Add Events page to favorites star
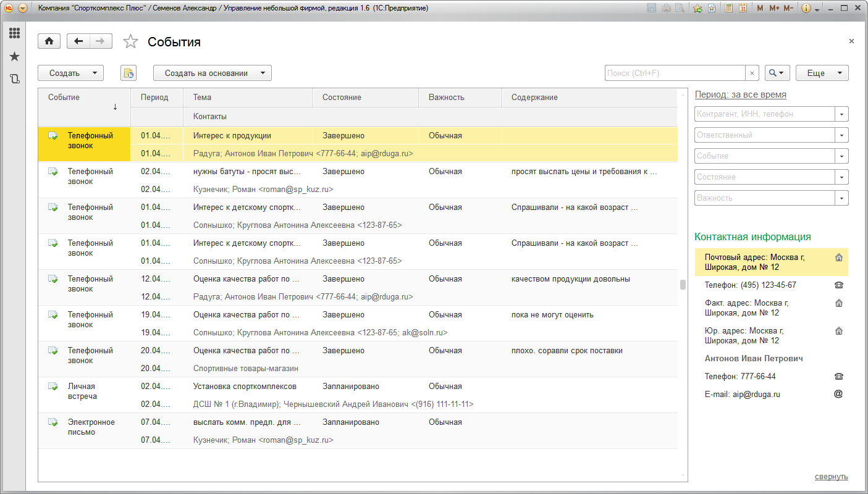Image resolution: width=868 pixels, height=494 pixels. tap(130, 42)
